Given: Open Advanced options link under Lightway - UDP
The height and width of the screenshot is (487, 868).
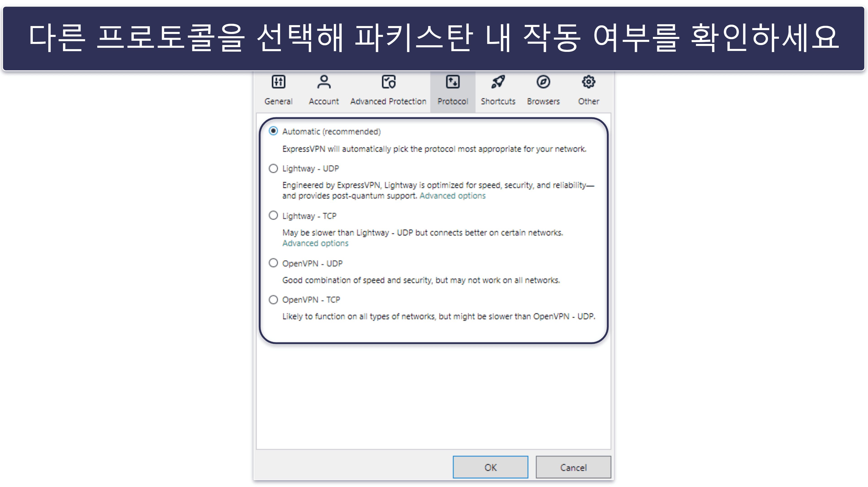Looking at the screenshot, I should point(452,196).
